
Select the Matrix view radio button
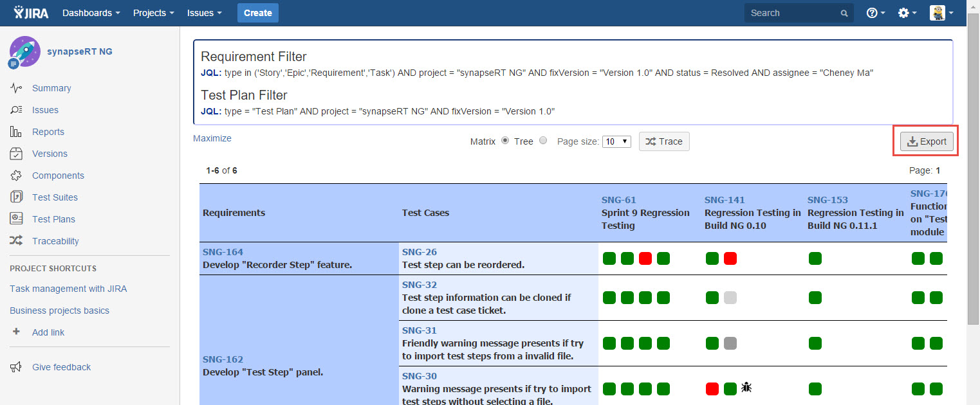[x=505, y=141]
